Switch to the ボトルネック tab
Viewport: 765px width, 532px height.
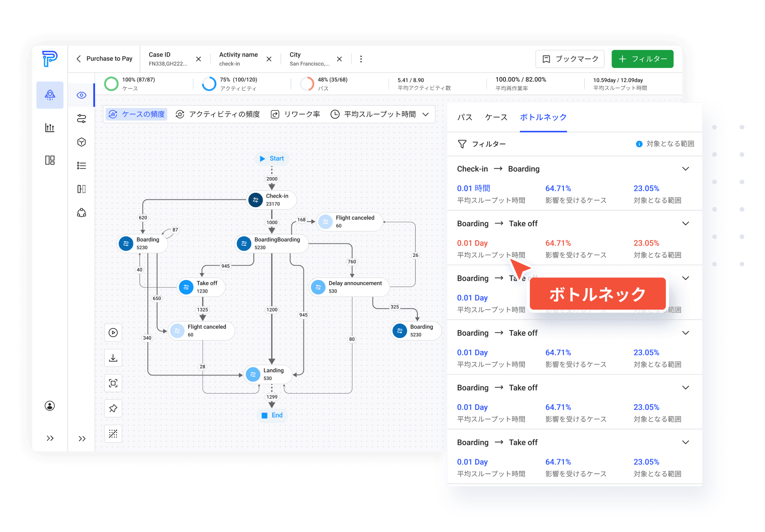click(543, 117)
